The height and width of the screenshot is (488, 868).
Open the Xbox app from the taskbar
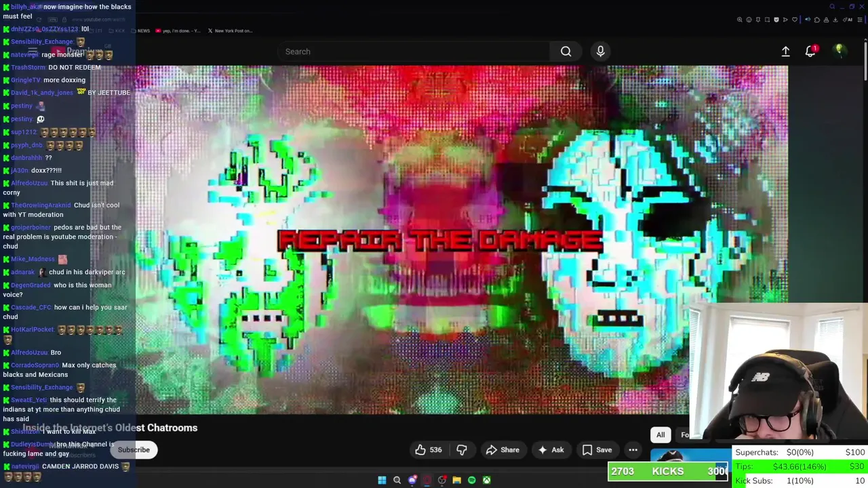pyautogui.click(x=487, y=481)
